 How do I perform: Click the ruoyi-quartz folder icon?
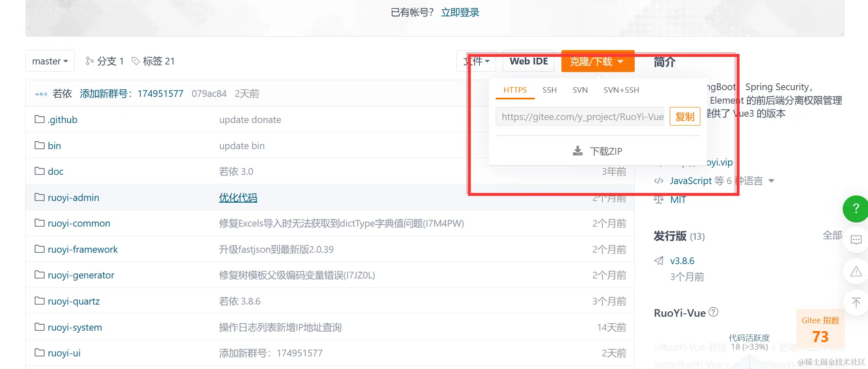(40, 301)
